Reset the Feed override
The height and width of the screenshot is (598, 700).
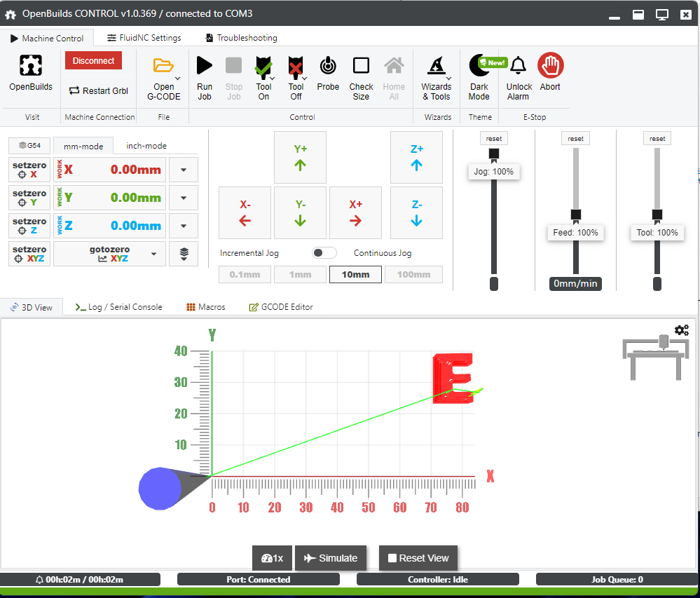575,138
